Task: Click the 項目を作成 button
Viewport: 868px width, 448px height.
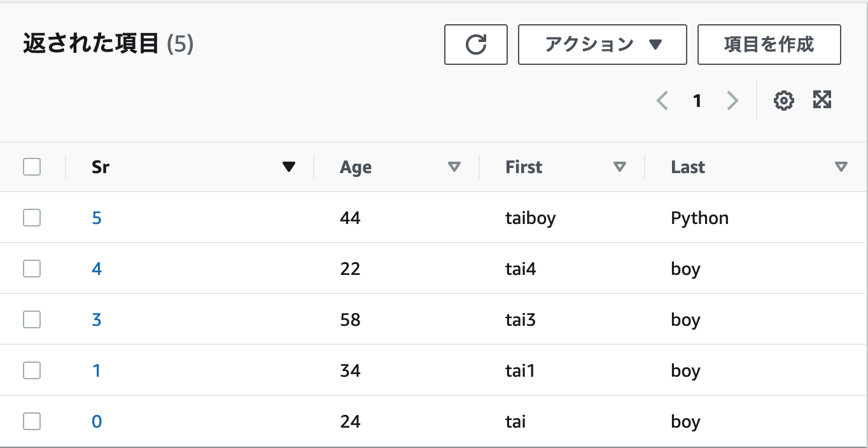Action: [x=769, y=45]
